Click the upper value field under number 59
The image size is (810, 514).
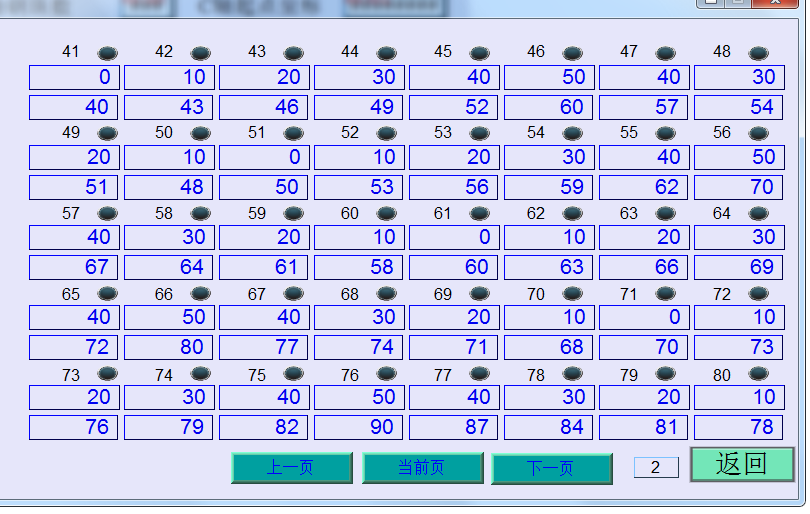264,237
